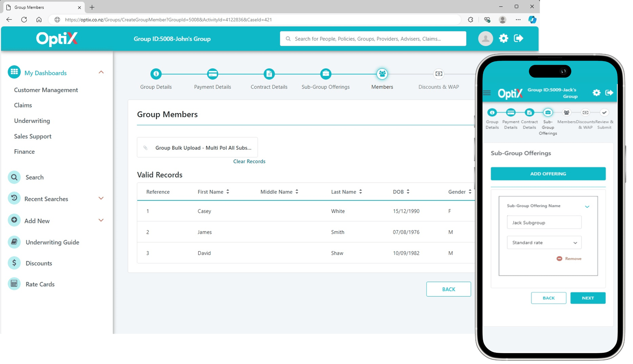Image resolution: width=633 pixels, height=364 pixels.
Task: Click the BACK button on phone
Action: click(548, 298)
